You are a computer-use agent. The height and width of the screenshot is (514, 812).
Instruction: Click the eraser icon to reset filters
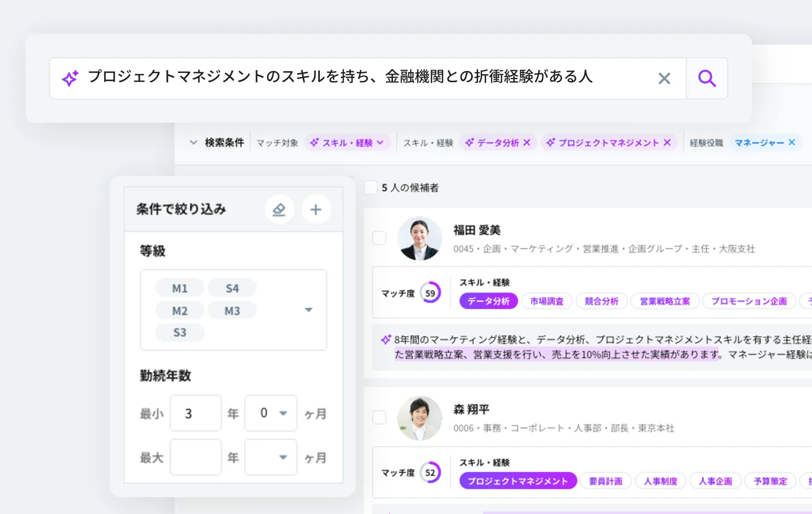tap(279, 209)
